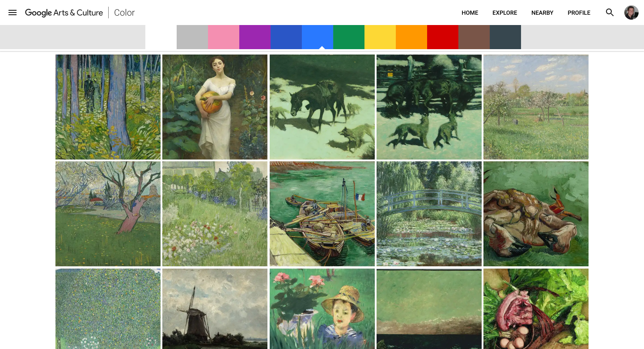The width and height of the screenshot is (644, 349).
Task: Open the user profile avatar
Action: coord(631,13)
